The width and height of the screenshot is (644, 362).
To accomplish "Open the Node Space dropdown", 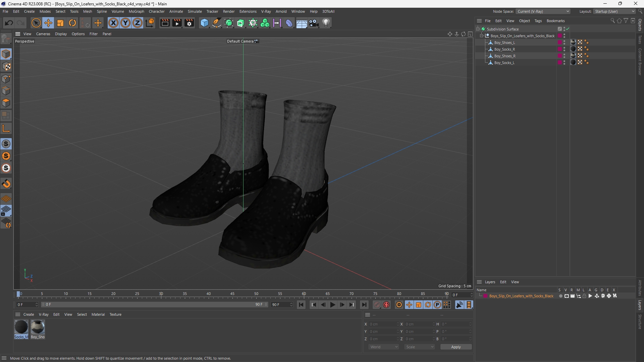I will pyautogui.click(x=543, y=11).
